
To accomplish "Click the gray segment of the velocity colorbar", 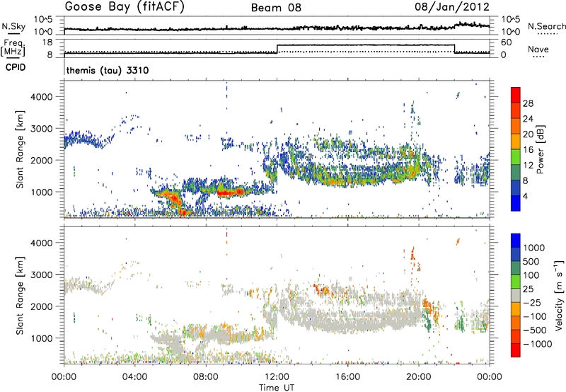I will tap(516, 295).
